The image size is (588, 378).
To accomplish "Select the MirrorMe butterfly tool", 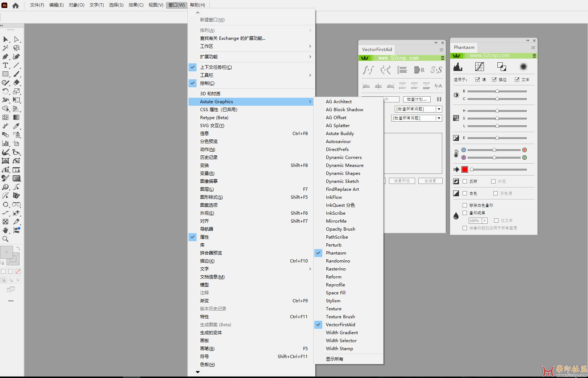I will 16,196.
